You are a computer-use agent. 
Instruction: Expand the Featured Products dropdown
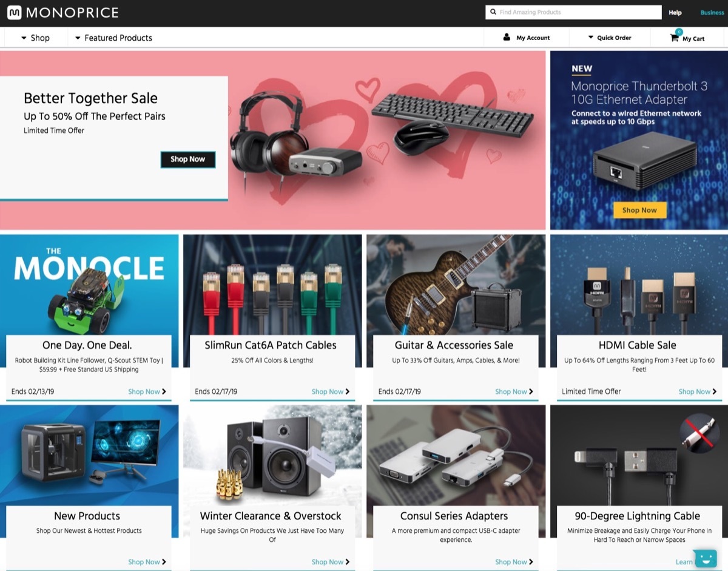113,37
